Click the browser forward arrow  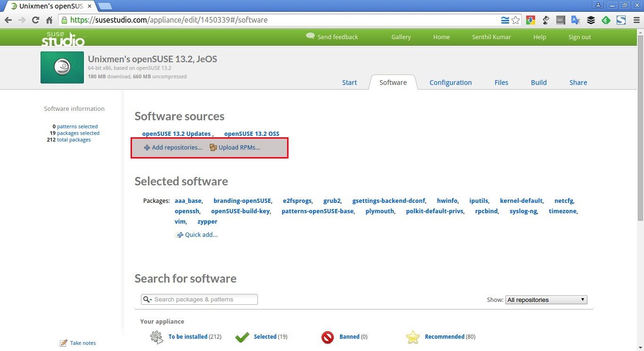pyautogui.click(x=22, y=20)
